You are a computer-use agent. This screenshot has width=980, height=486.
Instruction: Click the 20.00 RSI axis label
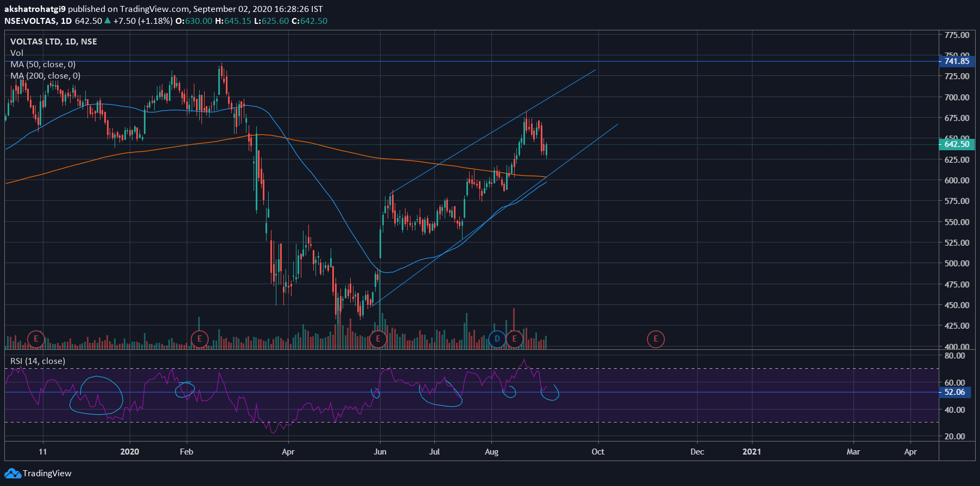click(x=955, y=437)
